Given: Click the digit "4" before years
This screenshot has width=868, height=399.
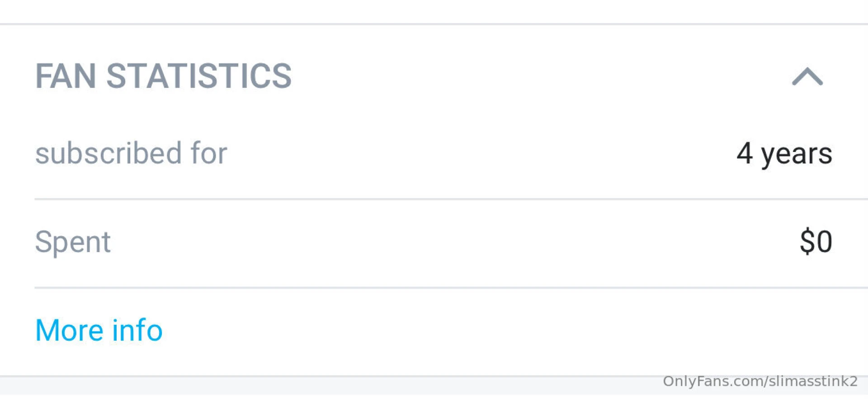Looking at the screenshot, I should tap(745, 153).
